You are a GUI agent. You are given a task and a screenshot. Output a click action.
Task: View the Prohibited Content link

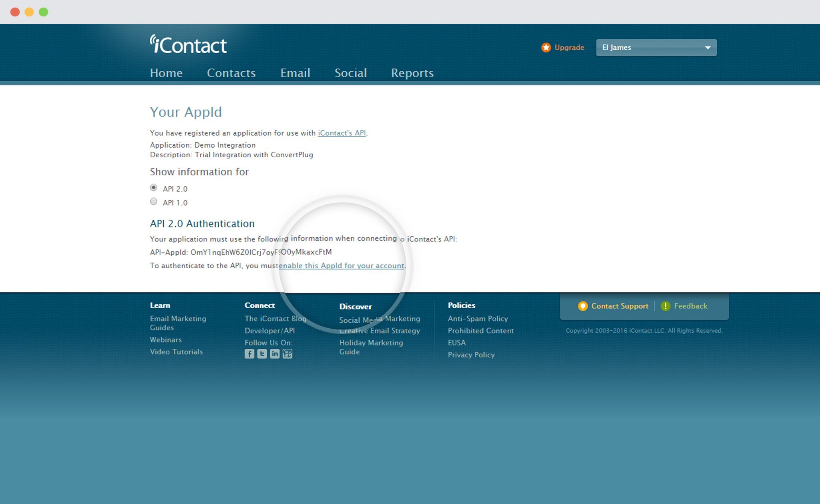480,331
